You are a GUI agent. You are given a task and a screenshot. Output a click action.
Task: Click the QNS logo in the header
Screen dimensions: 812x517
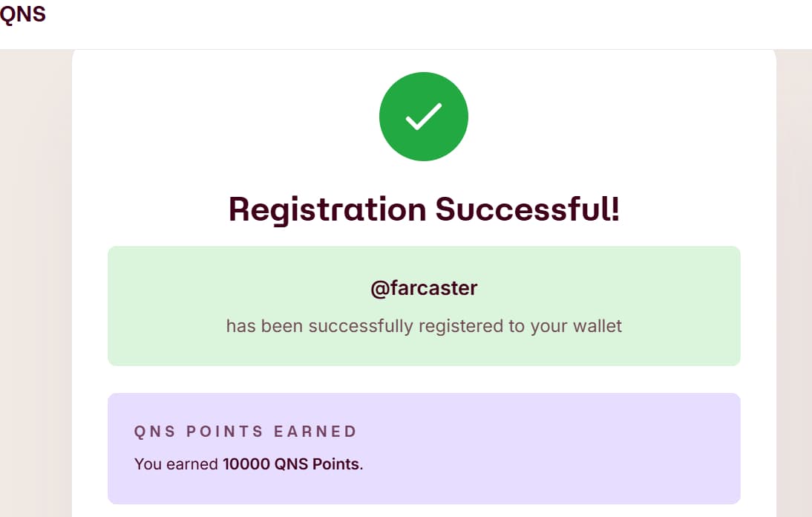(x=22, y=15)
